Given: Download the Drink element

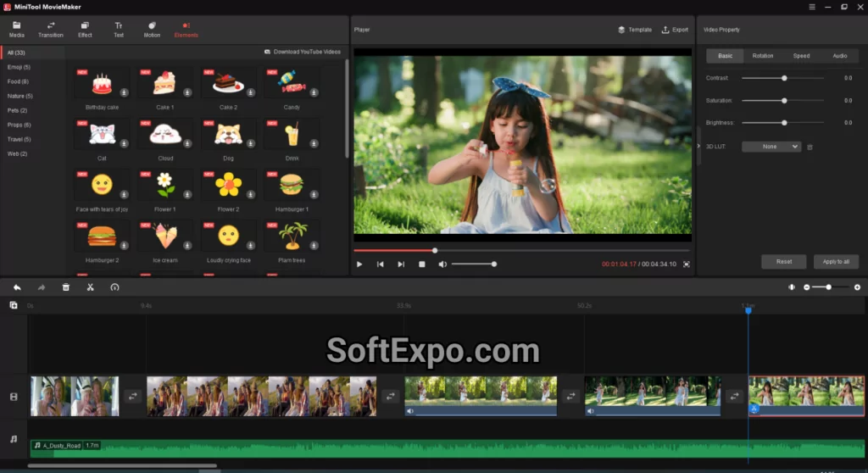Looking at the screenshot, I should pos(314,143).
